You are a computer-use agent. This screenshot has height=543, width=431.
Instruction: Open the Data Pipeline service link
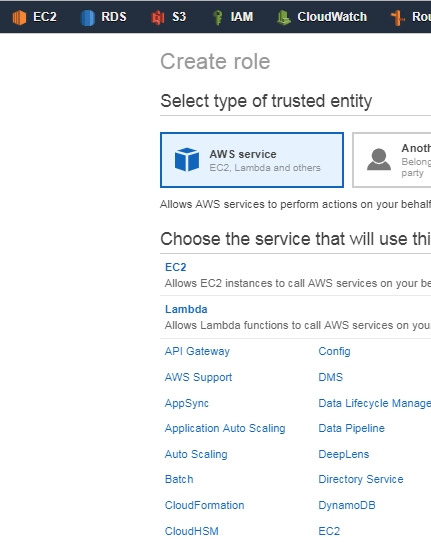[351, 428]
